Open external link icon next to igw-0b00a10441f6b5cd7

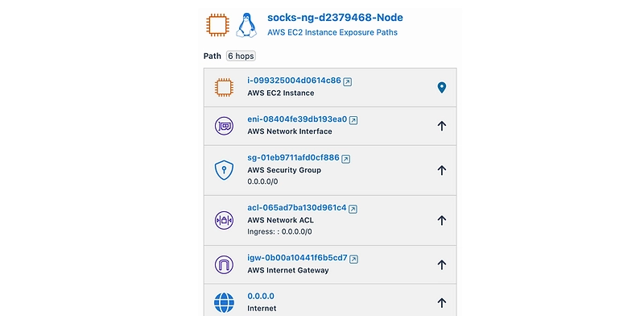353,260
